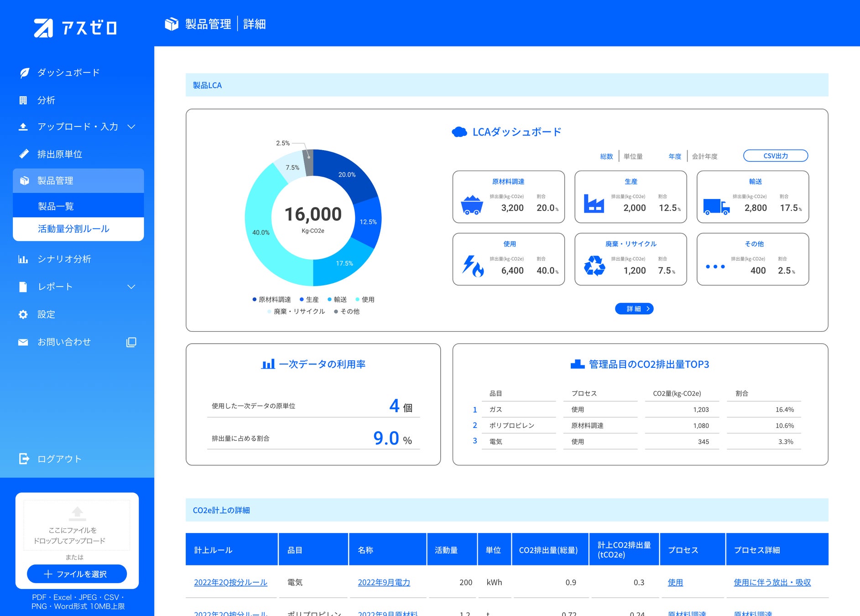The height and width of the screenshot is (616, 860).
Task: Open シナリオ分析 menu item
Action: tap(64, 259)
